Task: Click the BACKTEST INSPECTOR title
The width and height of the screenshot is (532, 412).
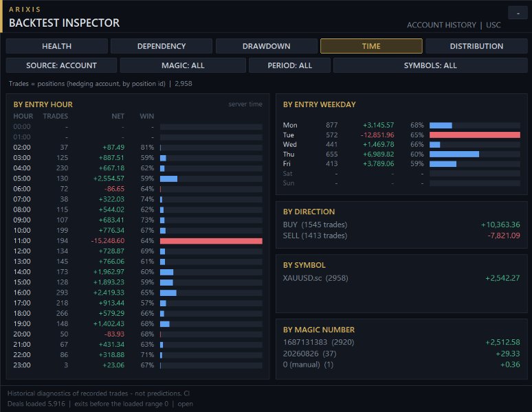Action: coord(64,23)
